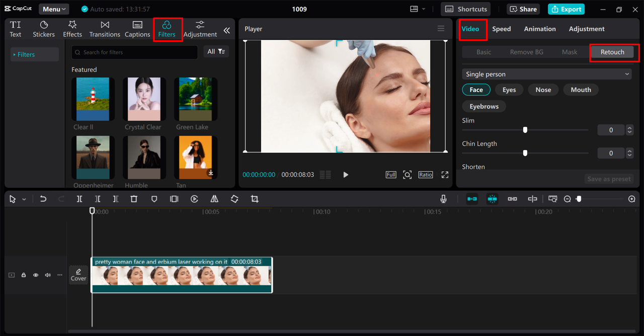Toggle clip linkage icon

(x=512, y=199)
